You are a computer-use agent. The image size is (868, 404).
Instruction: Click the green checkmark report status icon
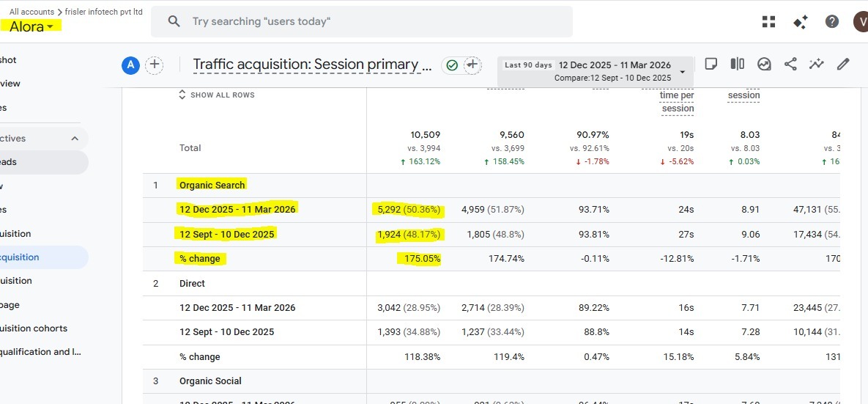tap(452, 65)
